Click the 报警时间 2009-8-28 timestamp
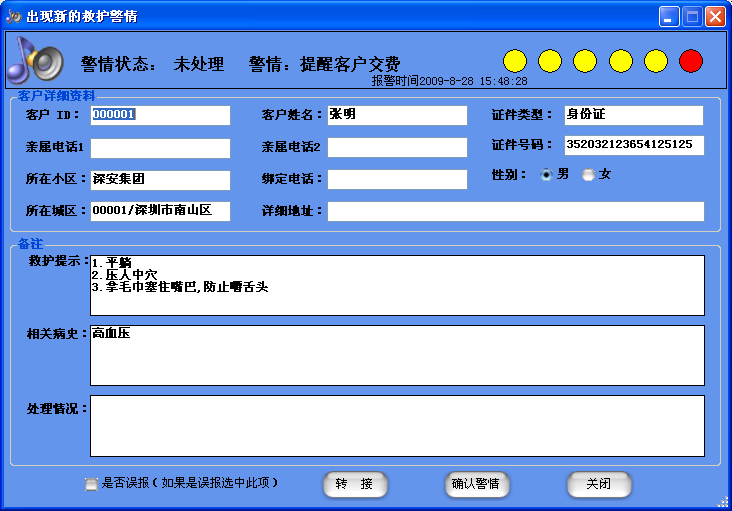 pos(450,81)
